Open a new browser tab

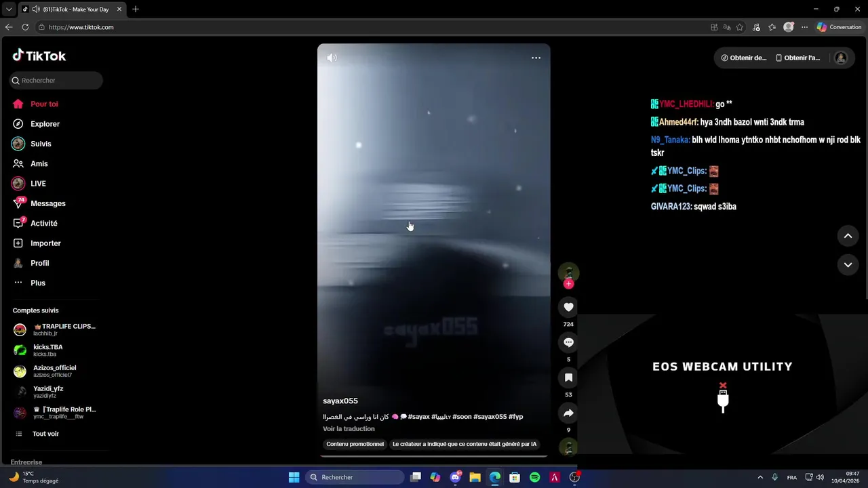[x=136, y=9]
